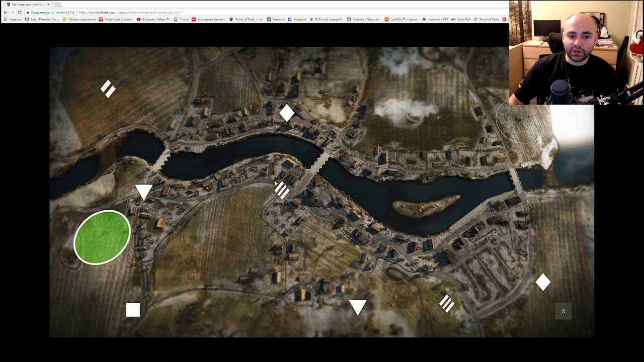Click the diamond marker north of the river

[x=287, y=113]
